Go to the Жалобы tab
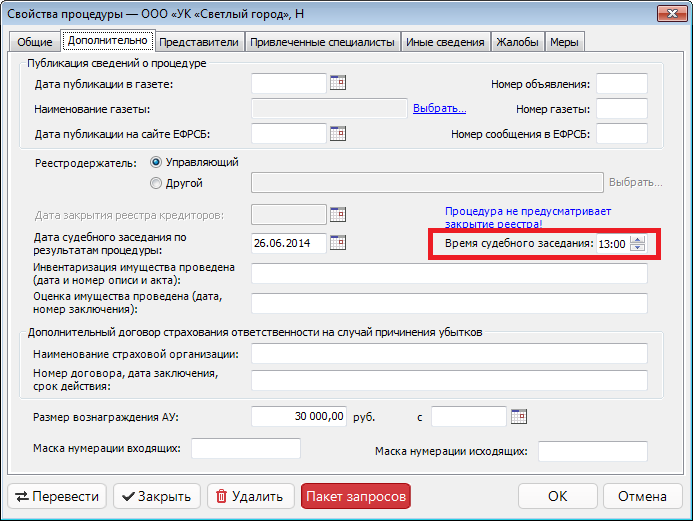 pos(518,42)
